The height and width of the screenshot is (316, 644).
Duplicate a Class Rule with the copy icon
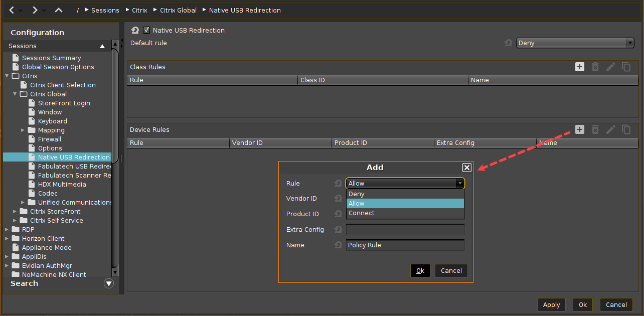pos(626,67)
